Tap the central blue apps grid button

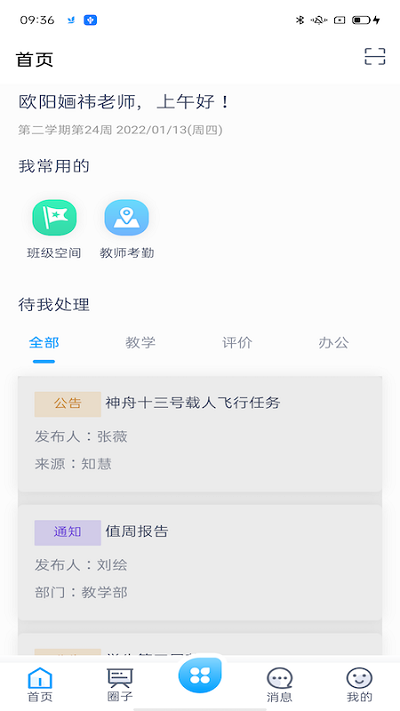point(200,675)
